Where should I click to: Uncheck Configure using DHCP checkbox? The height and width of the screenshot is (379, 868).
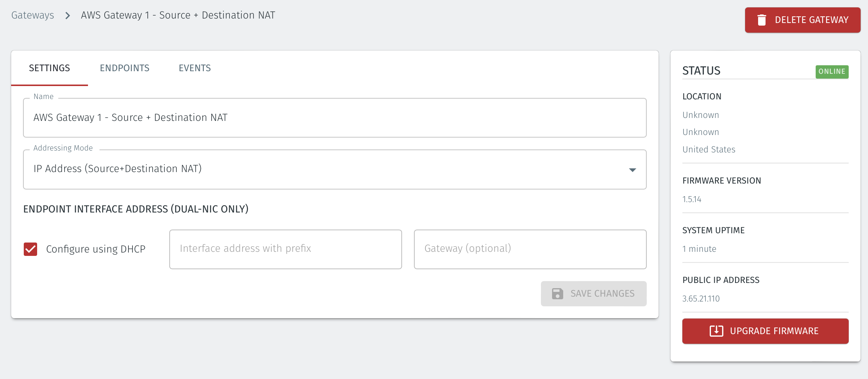tap(30, 249)
